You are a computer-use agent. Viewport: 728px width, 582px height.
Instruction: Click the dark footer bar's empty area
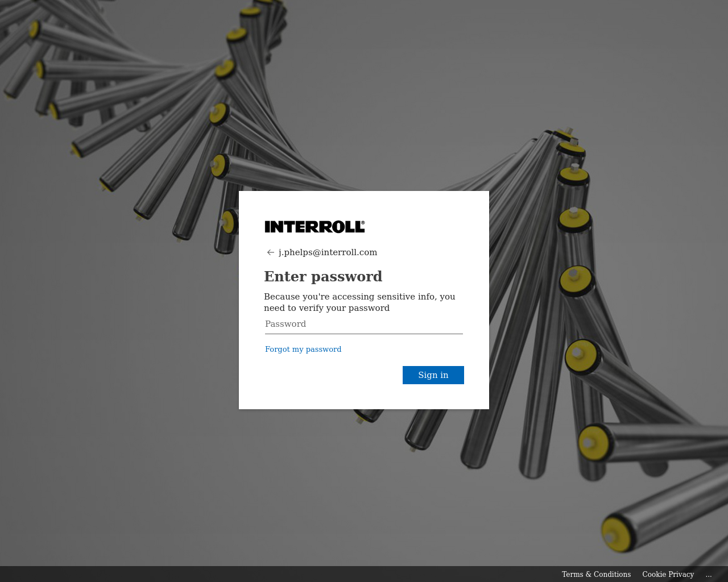[x=273, y=574]
